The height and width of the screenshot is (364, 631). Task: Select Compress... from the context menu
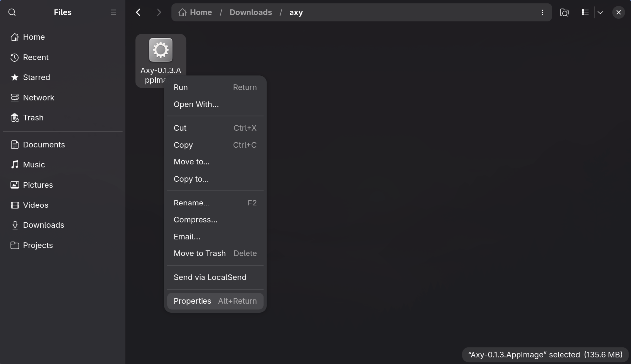215,220
